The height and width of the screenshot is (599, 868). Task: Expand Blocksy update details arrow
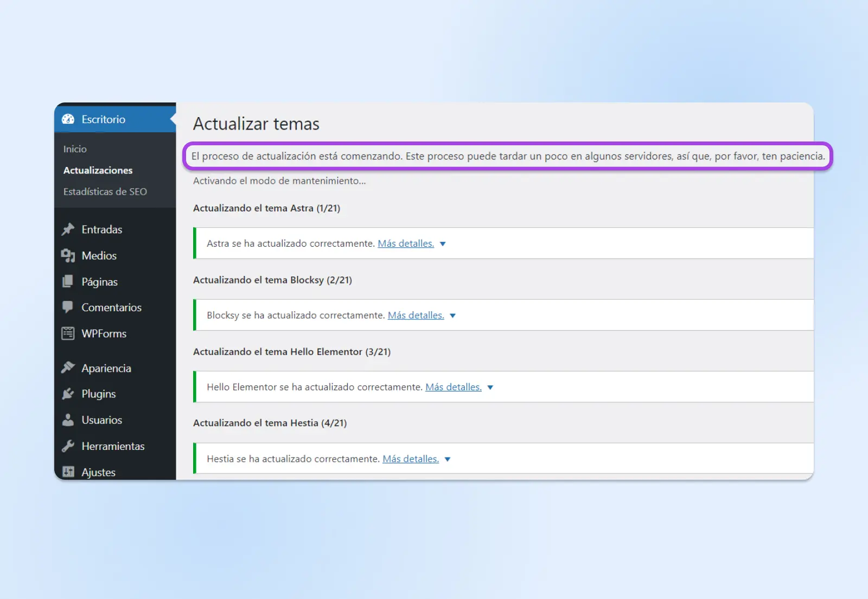[x=452, y=315]
